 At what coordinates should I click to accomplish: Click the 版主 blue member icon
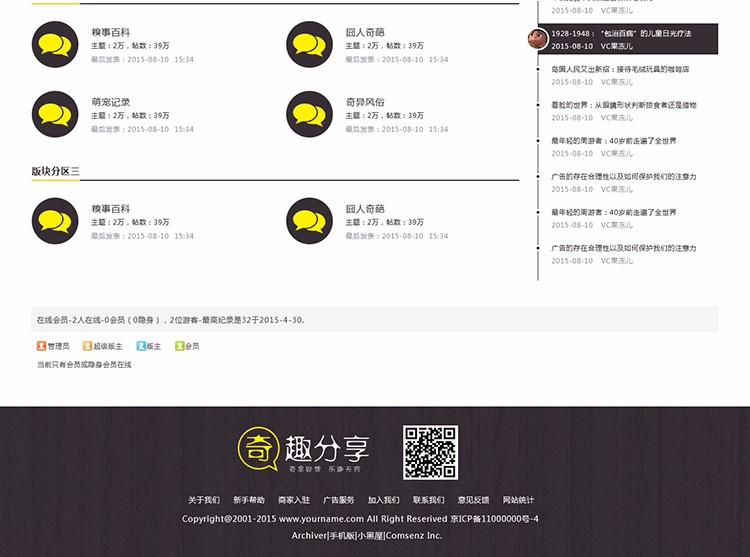click(141, 346)
